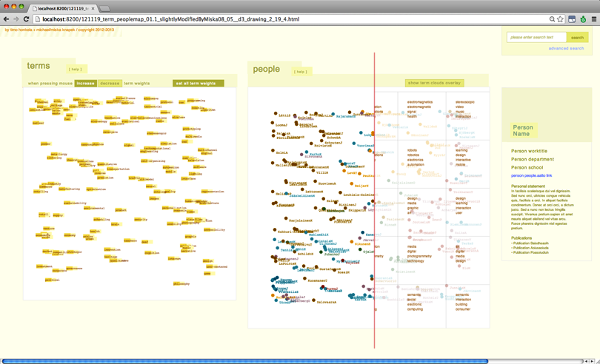Click the blue window extension icon in the toolbar

[572, 19]
